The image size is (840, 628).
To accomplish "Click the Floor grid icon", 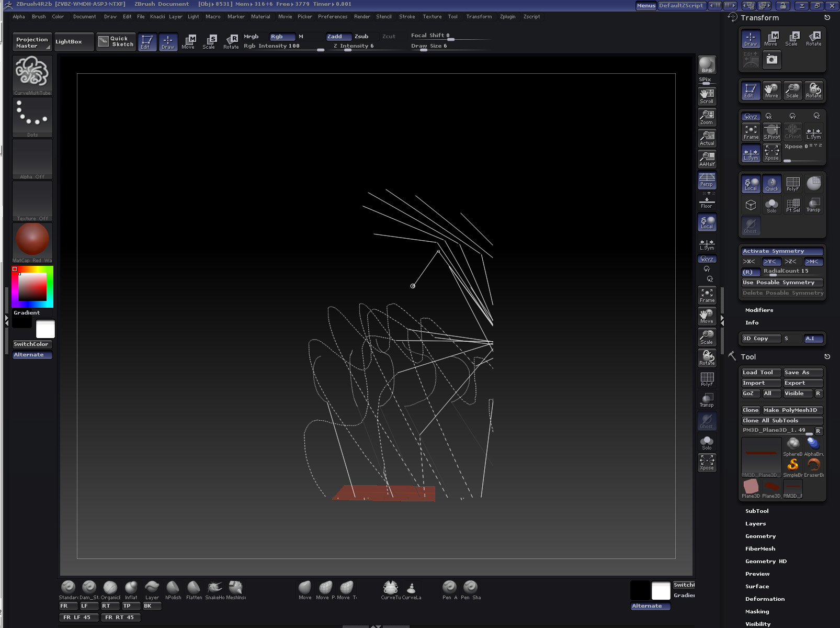I will [x=707, y=201].
